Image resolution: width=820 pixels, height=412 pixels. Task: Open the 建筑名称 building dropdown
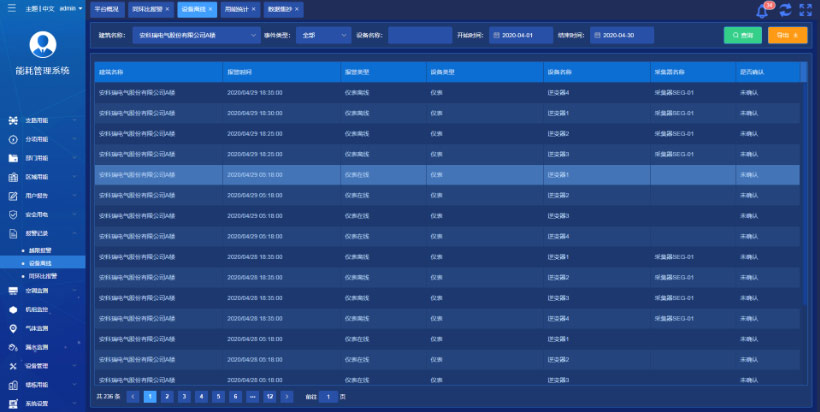coord(196,35)
